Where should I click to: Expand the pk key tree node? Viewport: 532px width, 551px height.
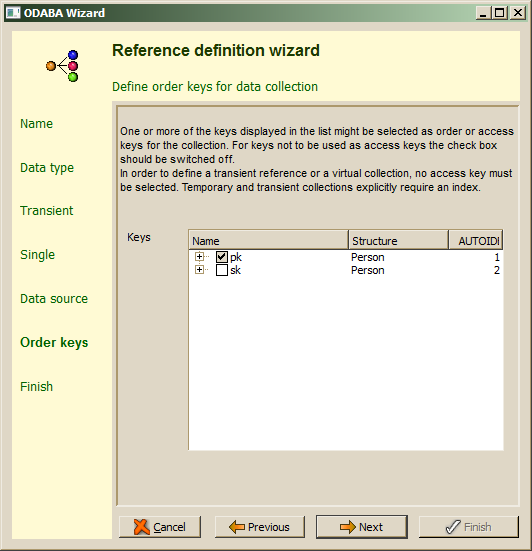point(199,257)
